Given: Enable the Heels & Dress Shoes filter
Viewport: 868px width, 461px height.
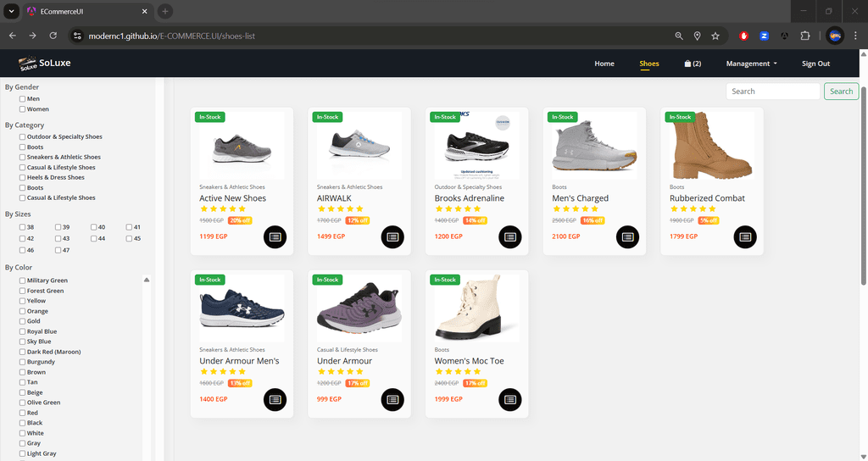Looking at the screenshot, I should [x=23, y=178].
